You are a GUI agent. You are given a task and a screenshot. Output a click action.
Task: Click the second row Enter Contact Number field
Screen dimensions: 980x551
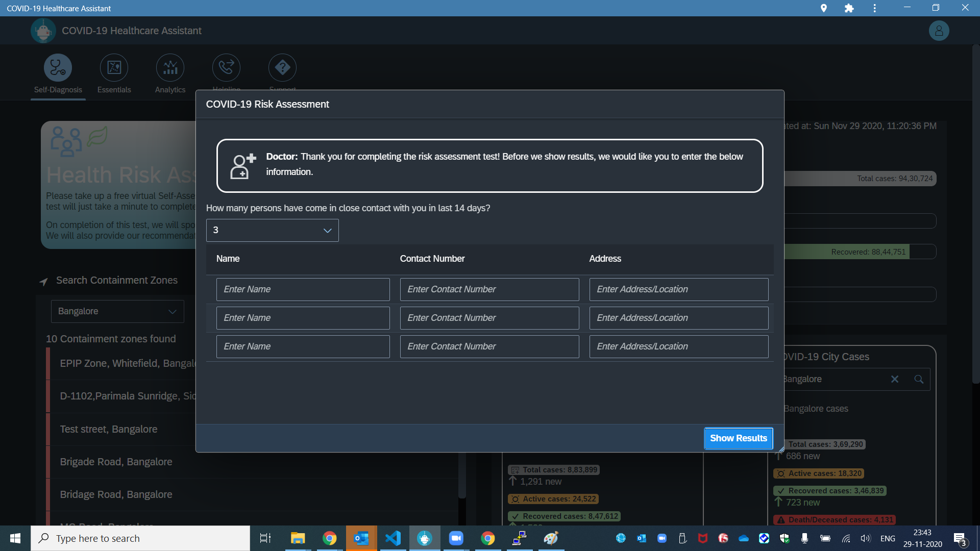[489, 318]
